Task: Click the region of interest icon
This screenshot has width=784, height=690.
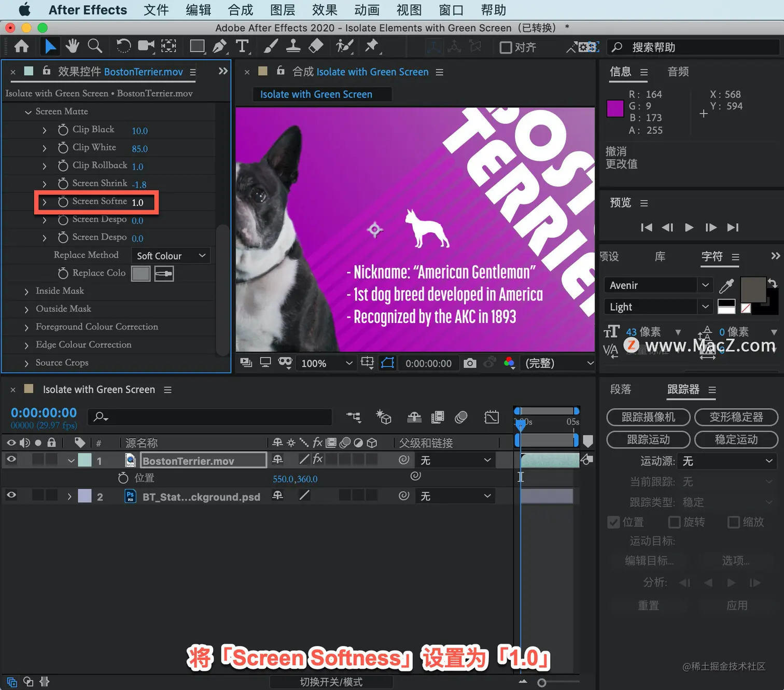Action: (x=367, y=363)
